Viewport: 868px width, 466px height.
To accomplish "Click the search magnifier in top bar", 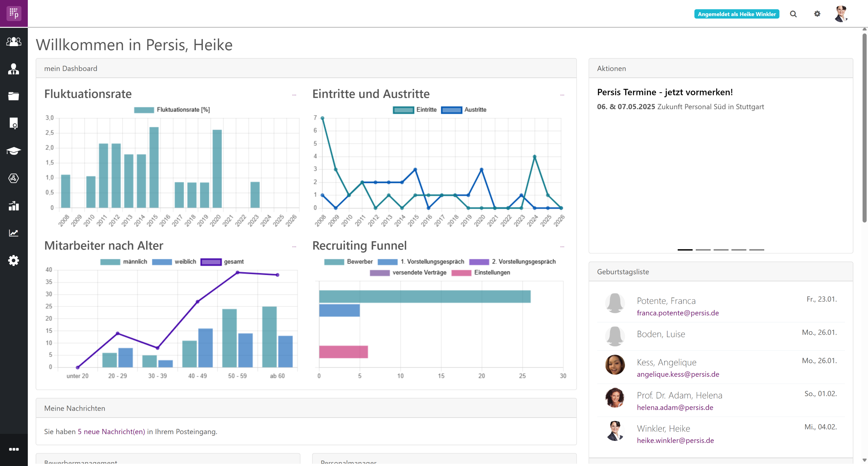I will tap(793, 14).
